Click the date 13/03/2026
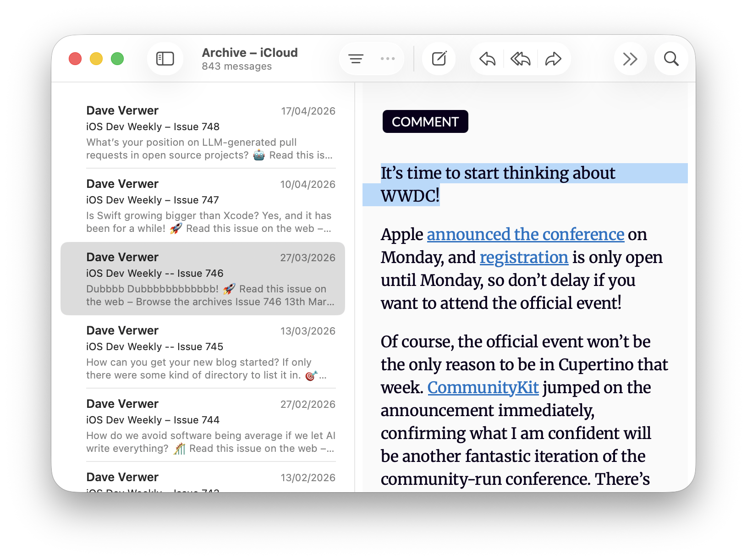Image resolution: width=747 pixels, height=560 pixels. tap(308, 331)
